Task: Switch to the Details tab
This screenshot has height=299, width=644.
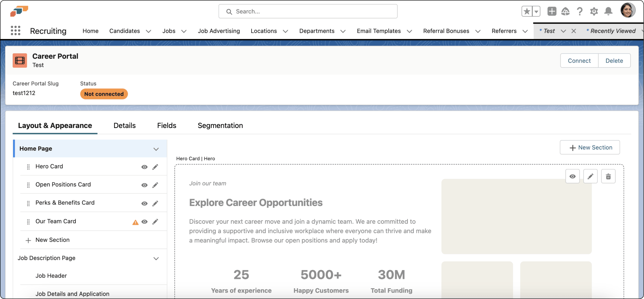Action: tap(124, 126)
